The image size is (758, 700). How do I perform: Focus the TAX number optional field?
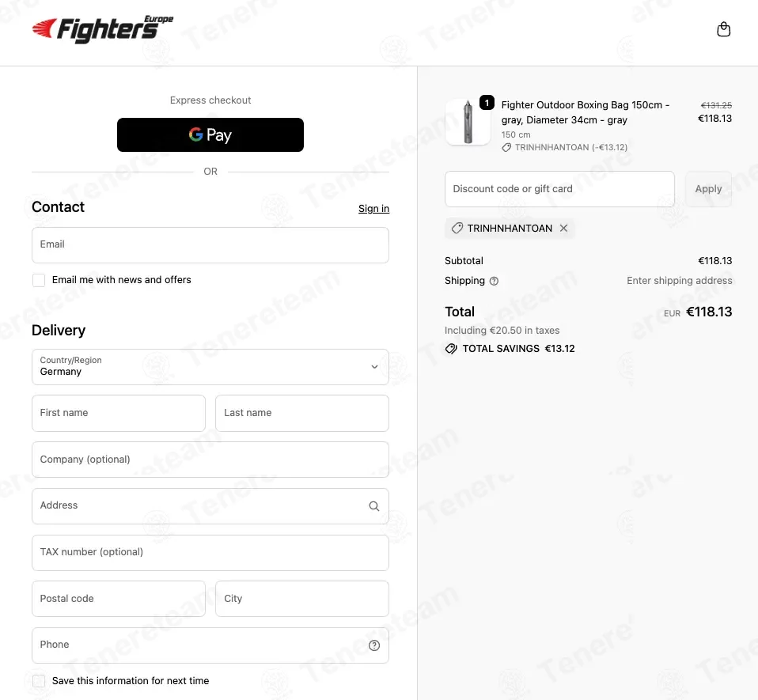point(210,553)
